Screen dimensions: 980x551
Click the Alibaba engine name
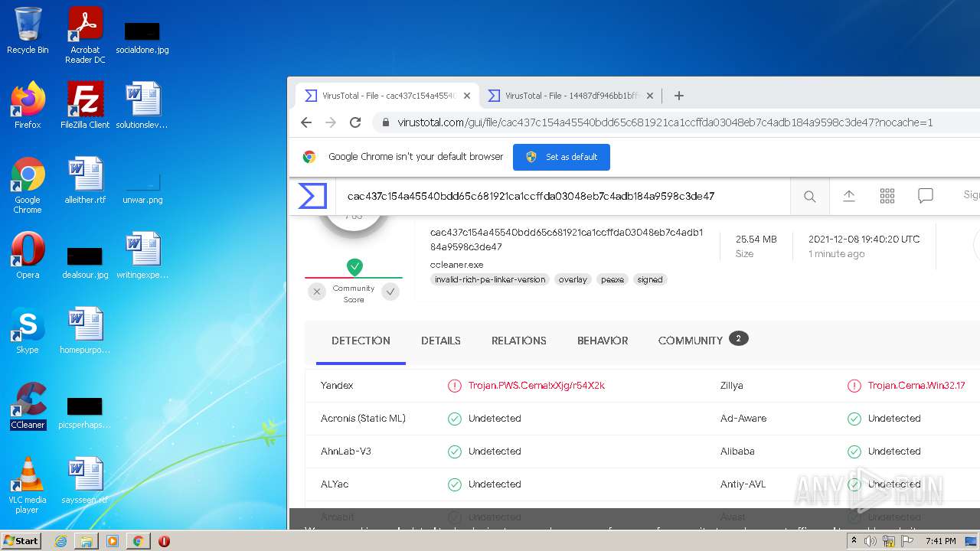[737, 452]
